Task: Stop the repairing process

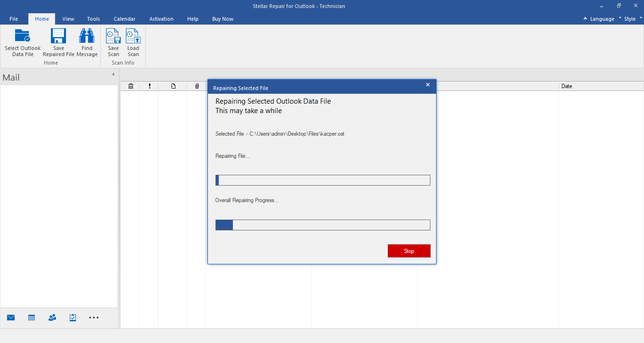Action: [409, 251]
